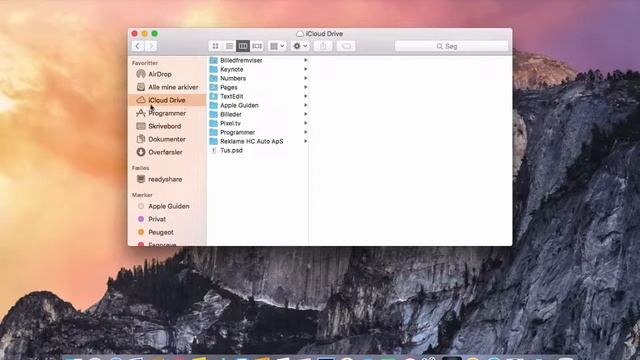The width and height of the screenshot is (640, 360).
Task: Select the Apple Guiden folder in file list
Action: (258, 105)
